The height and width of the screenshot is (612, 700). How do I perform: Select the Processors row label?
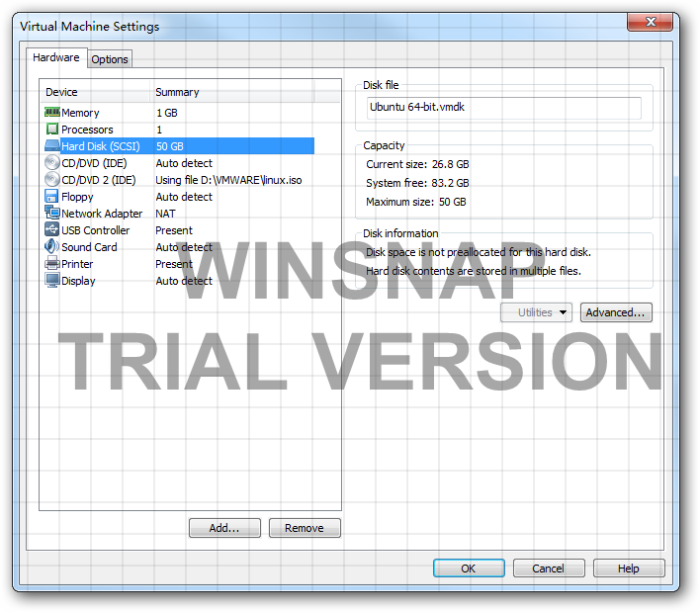pos(87,130)
